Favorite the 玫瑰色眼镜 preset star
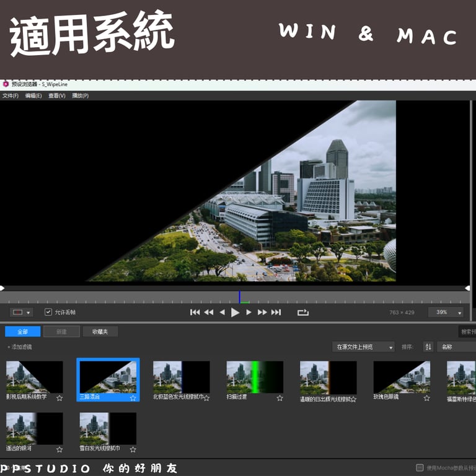The width and height of the screenshot is (476, 476). [427, 398]
